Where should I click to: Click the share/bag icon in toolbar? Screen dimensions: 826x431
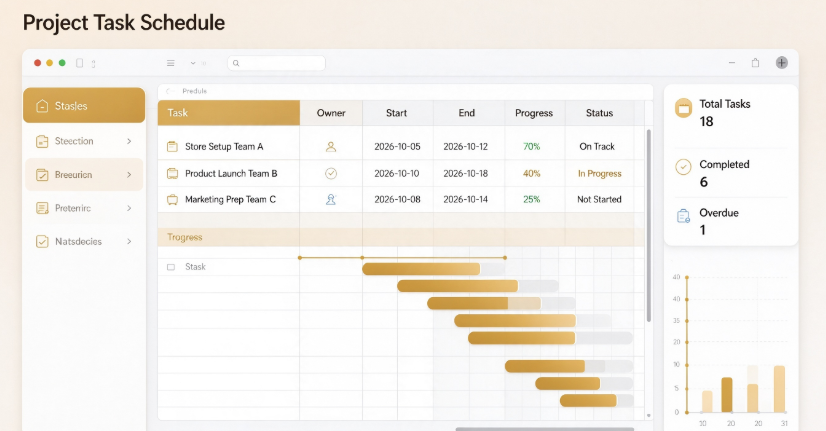click(755, 63)
